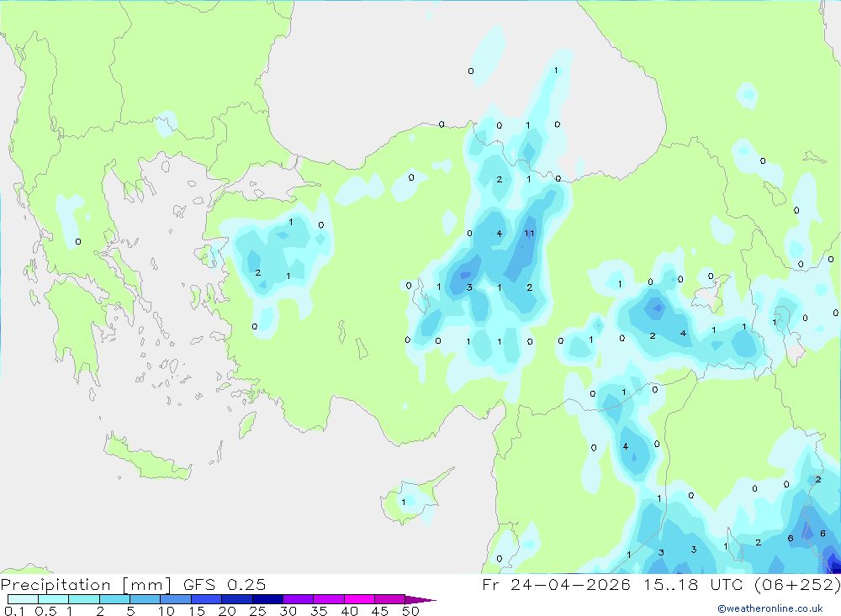Click the date 'Fr 24-04-2026'
The image size is (841, 616).
point(556,584)
